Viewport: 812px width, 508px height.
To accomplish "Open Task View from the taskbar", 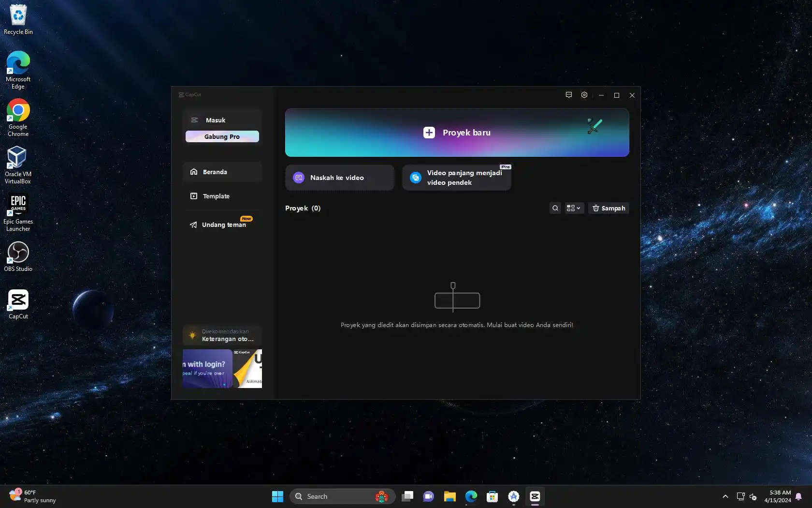I will click(x=407, y=496).
